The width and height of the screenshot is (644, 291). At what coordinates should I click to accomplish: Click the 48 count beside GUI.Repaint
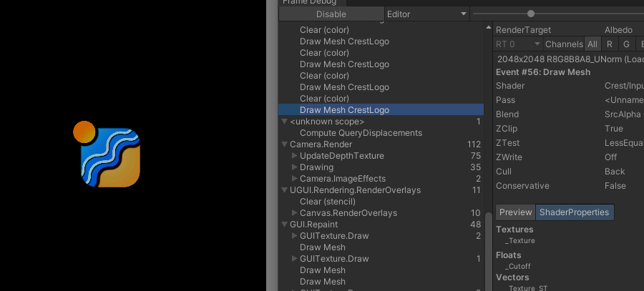(476, 225)
